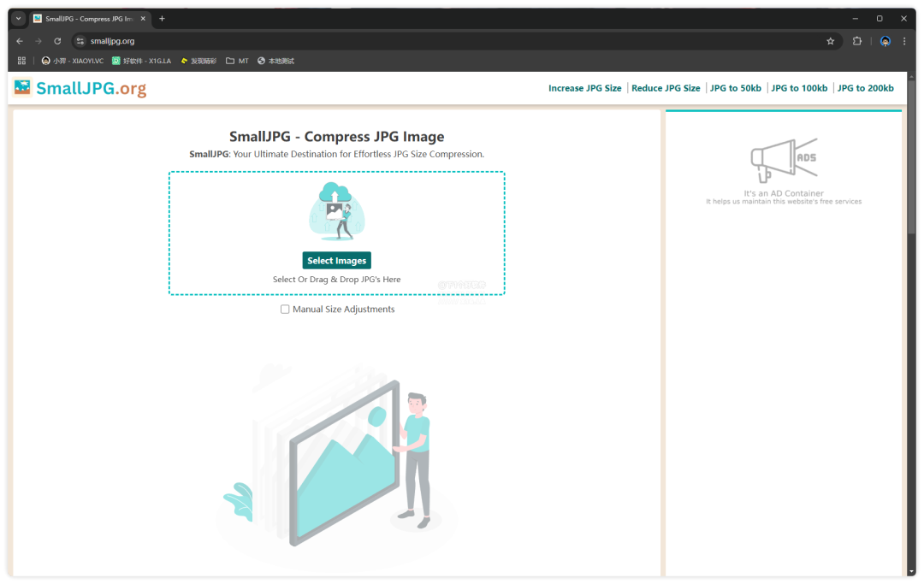Click the Select Images button
Image resolution: width=924 pixels, height=584 pixels.
click(336, 260)
